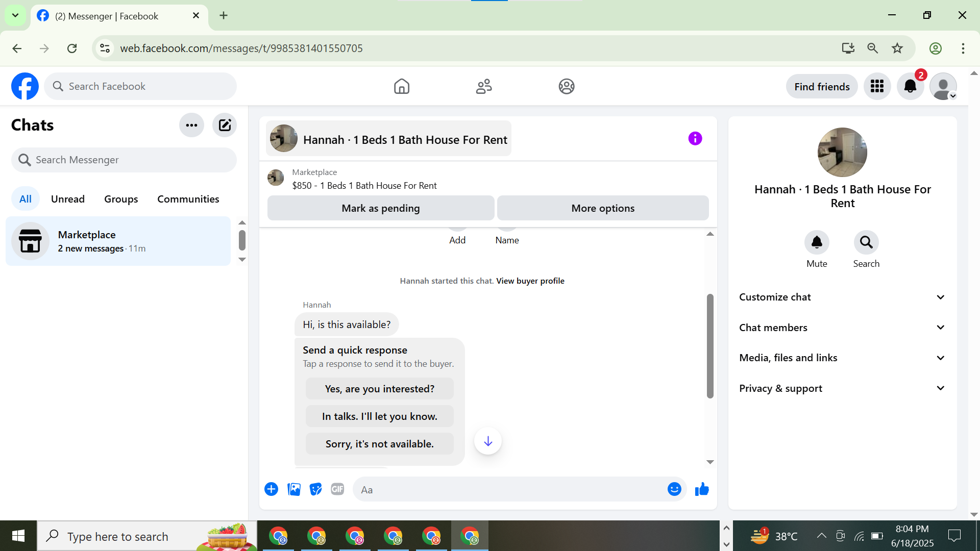Choose a GIF from the GIF icon
The width and height of the screenshot is (980, 551).
pos(337,489)
